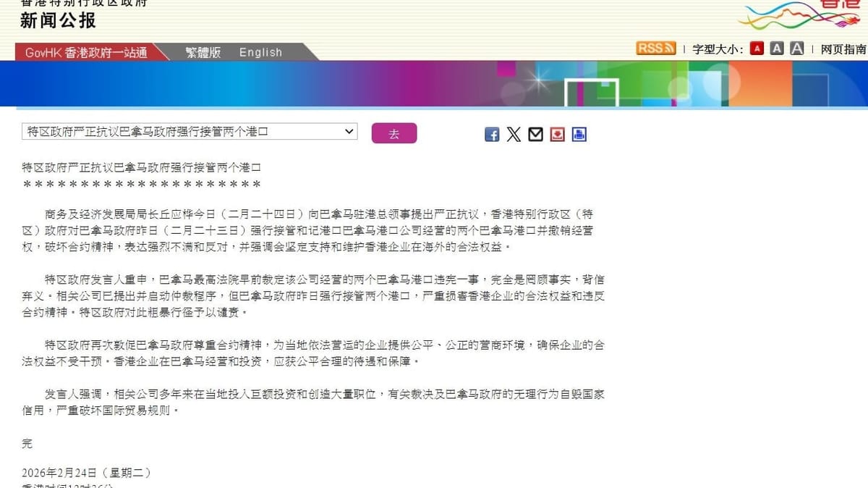Switch site language to English

click(260, 52)
